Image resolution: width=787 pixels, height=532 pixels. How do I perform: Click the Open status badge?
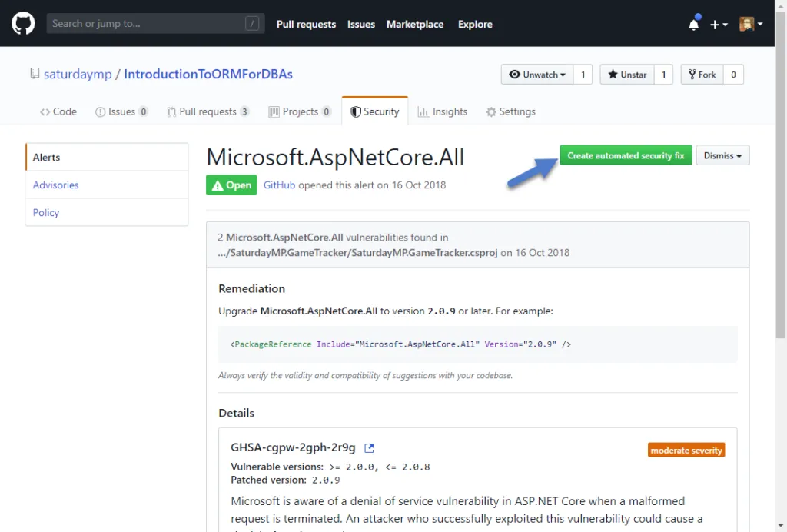(231, 185)
